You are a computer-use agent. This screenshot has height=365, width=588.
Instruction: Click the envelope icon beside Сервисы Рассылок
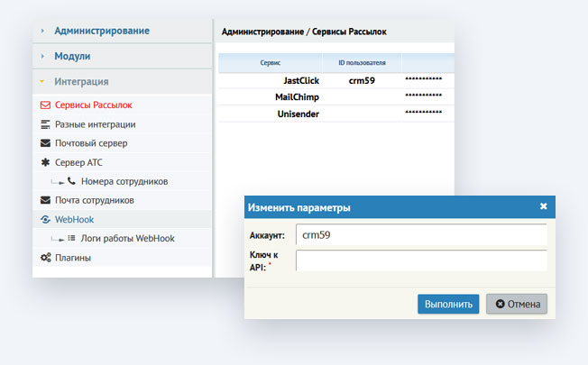click(45, 105)
